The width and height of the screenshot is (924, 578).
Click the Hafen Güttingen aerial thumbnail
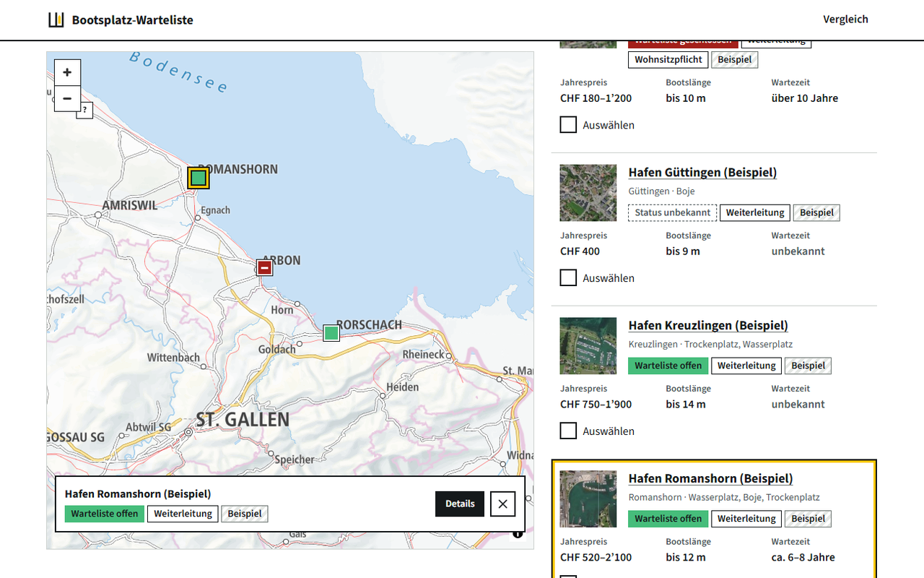tap(588, 193)
